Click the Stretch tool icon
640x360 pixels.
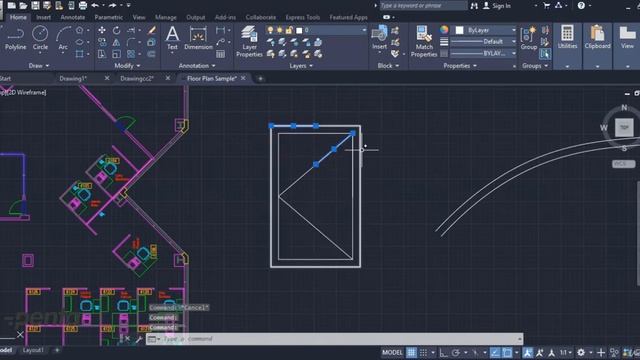click(x=102, y=54)
